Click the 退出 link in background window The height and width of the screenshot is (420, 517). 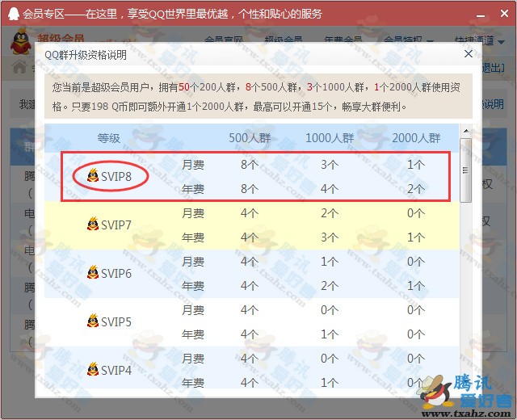pos(493,68)
